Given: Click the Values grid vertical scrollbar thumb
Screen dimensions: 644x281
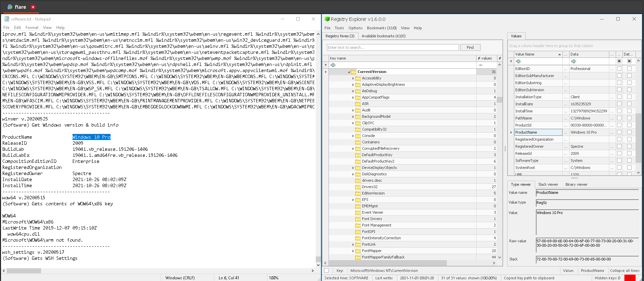Looking at the screenshot, I should click(x=638, y=138).
